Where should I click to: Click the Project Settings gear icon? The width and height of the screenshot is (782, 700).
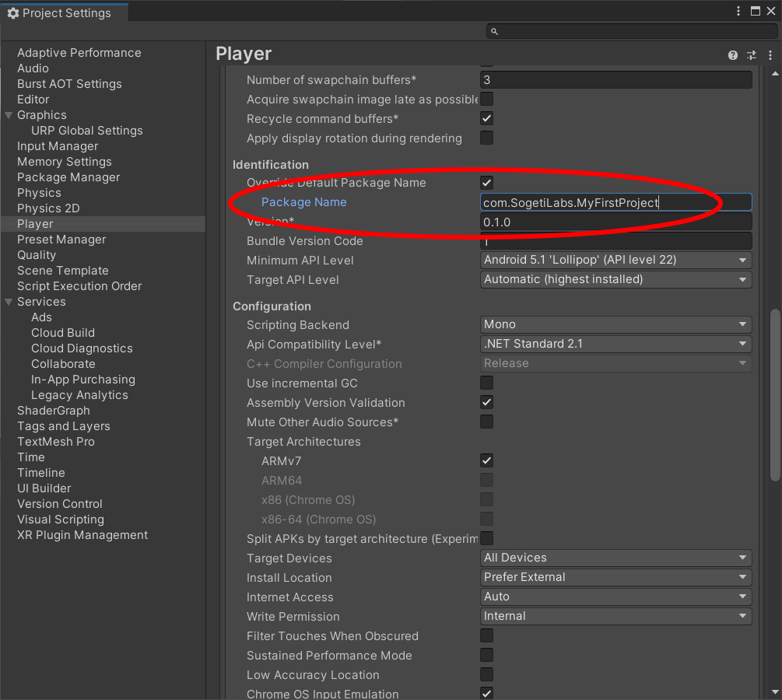[12, 13]
